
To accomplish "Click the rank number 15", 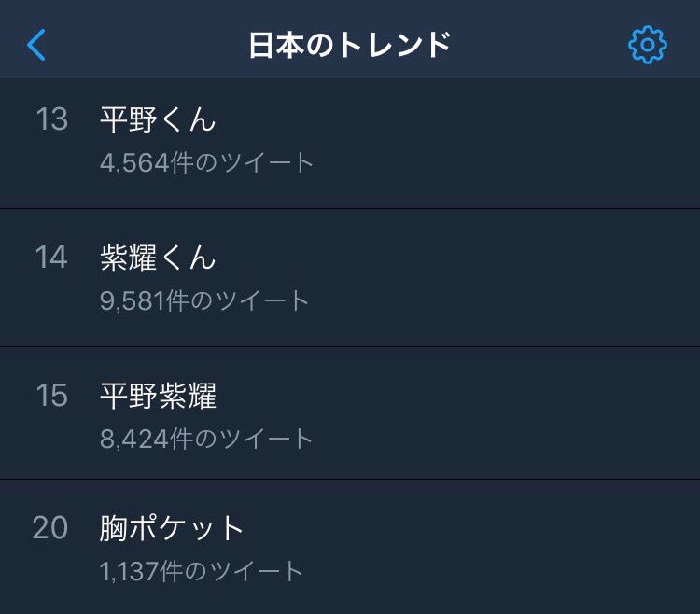I will [x=51, y=396].
